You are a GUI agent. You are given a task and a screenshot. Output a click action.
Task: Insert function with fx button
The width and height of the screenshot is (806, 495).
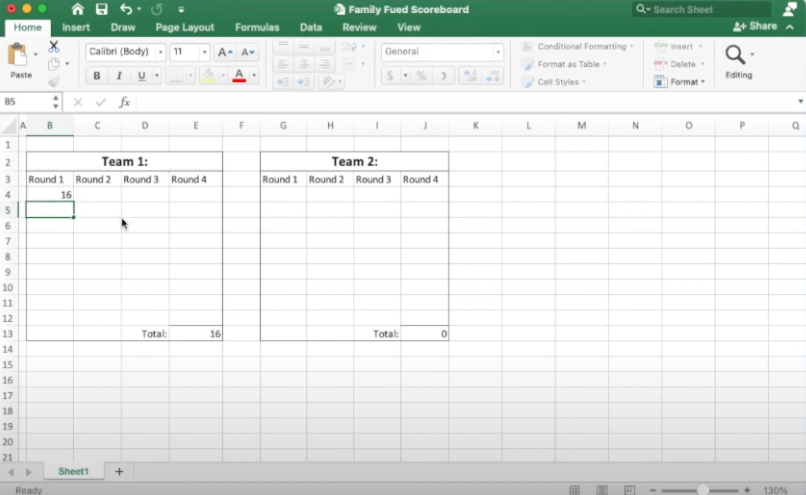point(124,102)
